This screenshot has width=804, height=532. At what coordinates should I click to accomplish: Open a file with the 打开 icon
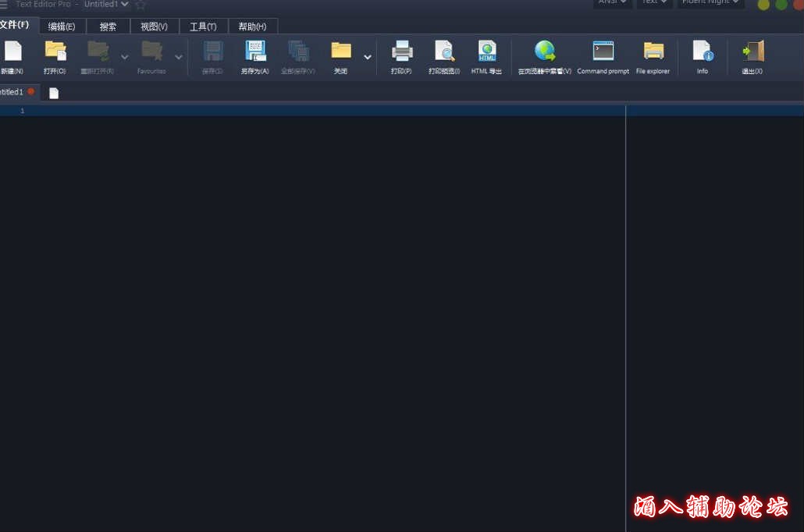pos(55,51)
